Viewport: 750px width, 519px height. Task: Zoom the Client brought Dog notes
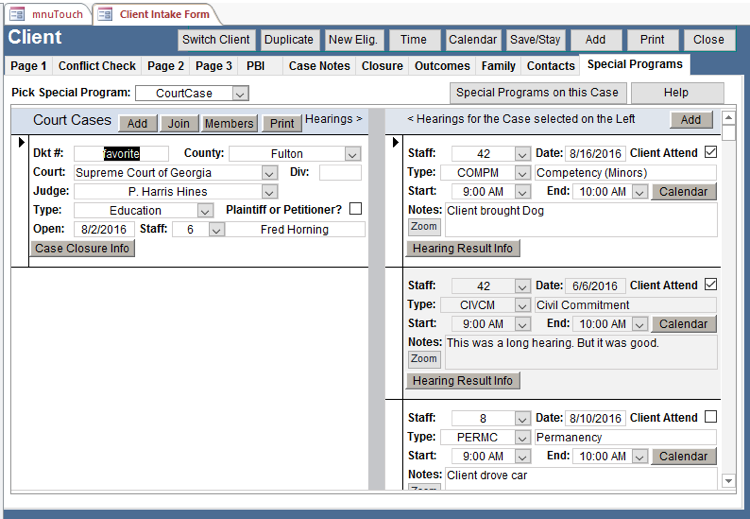point(424,227)
